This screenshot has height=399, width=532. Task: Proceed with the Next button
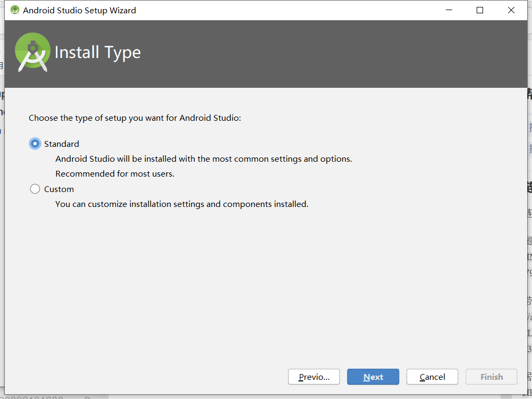point(373,377)
